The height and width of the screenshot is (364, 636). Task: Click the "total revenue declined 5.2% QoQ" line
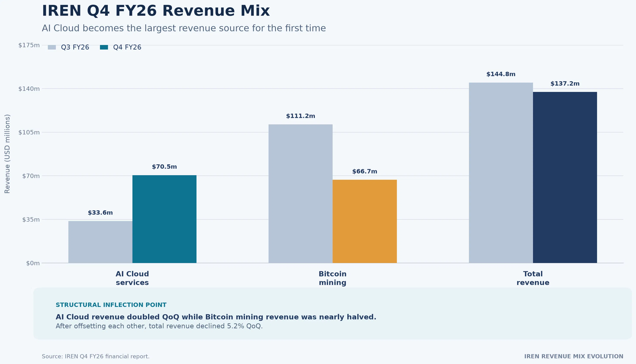coord(159,326)
